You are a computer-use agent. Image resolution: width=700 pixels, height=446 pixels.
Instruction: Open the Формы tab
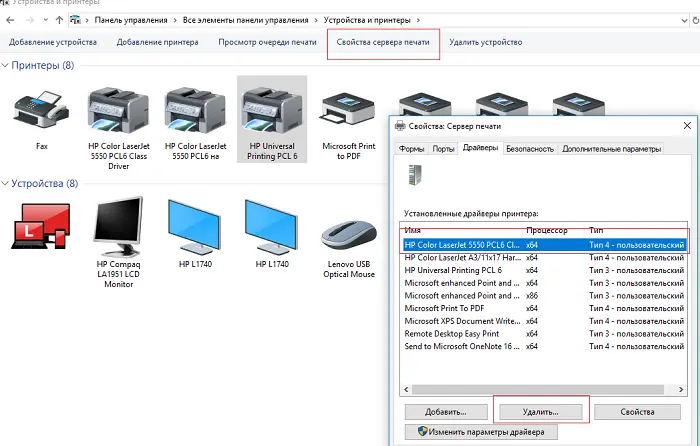[x=412, y=149]
